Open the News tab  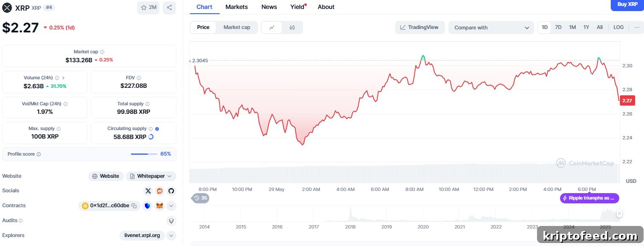(269, 7)
